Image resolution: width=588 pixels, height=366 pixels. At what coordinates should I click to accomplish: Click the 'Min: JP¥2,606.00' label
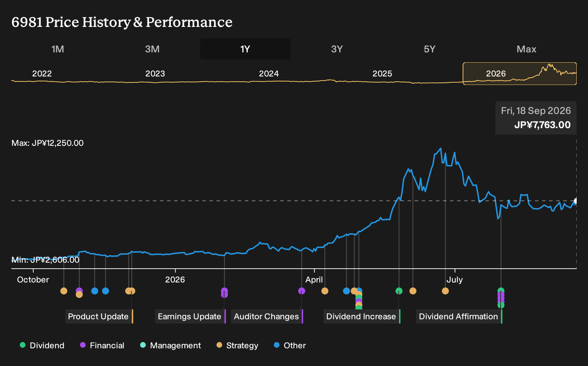click(x=45, y=260)
